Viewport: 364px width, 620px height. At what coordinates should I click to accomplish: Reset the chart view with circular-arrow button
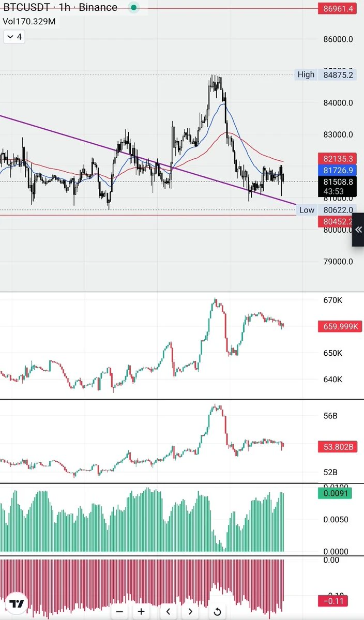point(217,611)
